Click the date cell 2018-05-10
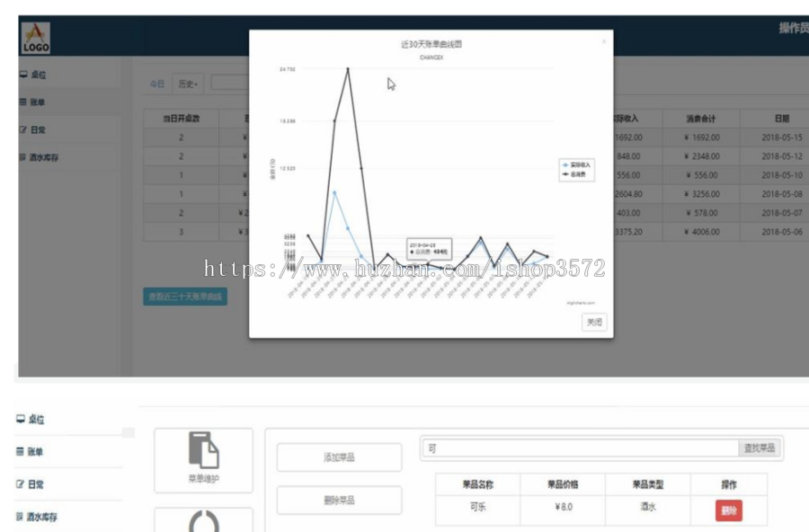The width and height of the screenshot is (809, 532). pyautogui.click(x=782, y=175)
